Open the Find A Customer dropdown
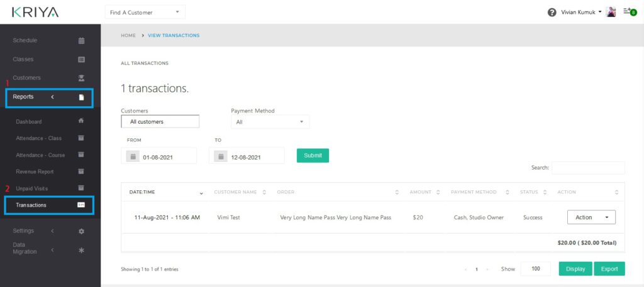The width and height of the screenshot is (644, 287). click(145, 12)
